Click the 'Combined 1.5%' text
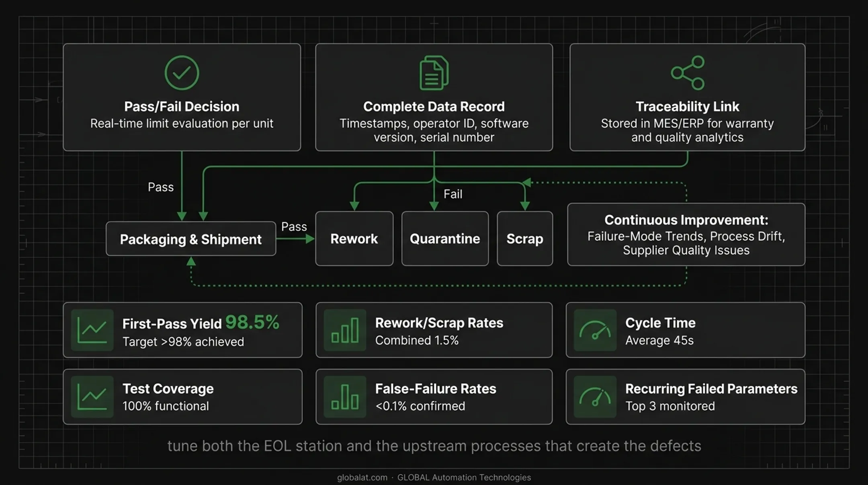The height and width of the screenshot is (485, 868). pos(417,341)
